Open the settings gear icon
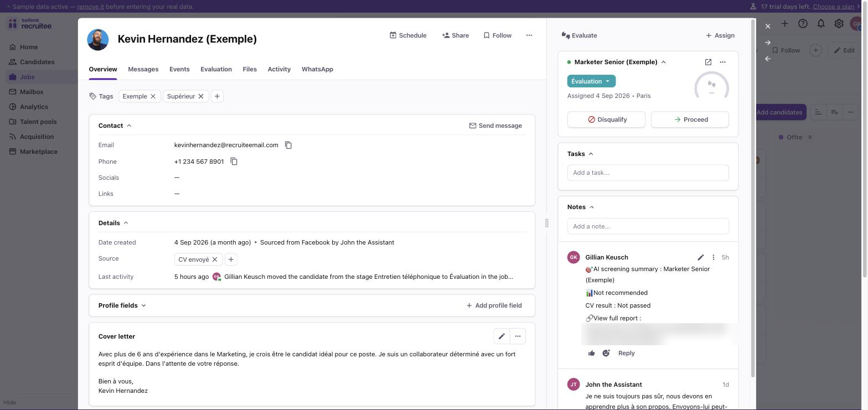 pos(839,24)
